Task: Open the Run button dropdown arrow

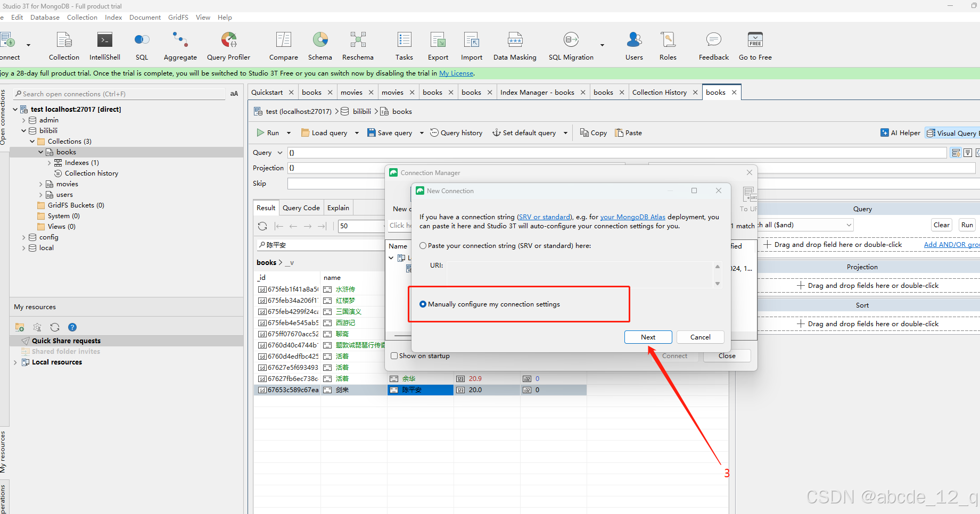Action: (289, 133)
